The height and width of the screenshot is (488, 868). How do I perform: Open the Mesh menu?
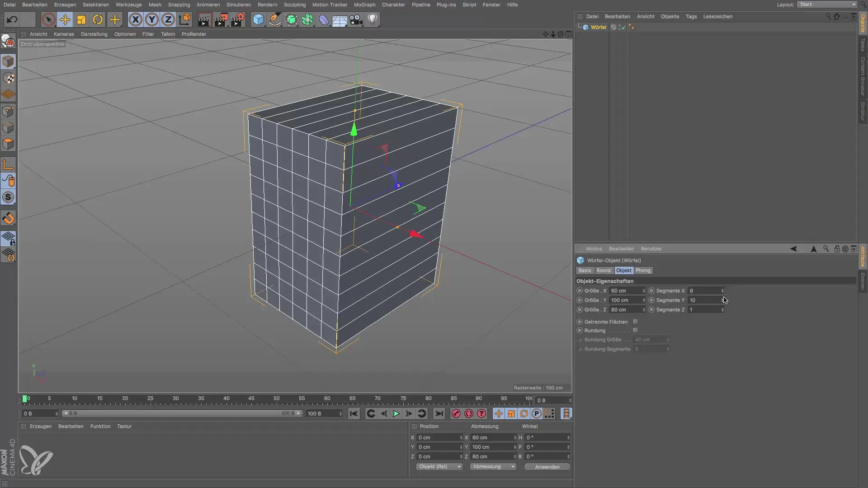point(155,5)
